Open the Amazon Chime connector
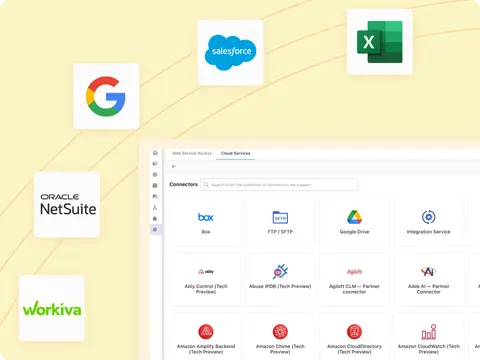The width and height of the screenshot is (480, 360). [280, 337]
